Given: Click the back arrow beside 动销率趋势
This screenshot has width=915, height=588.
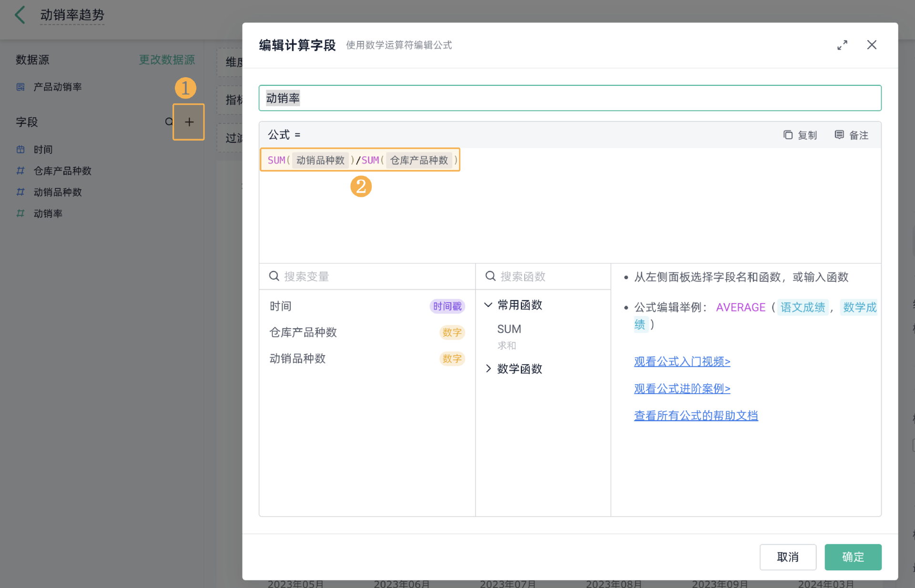Looking at the screenshot, I should (20, 15).
